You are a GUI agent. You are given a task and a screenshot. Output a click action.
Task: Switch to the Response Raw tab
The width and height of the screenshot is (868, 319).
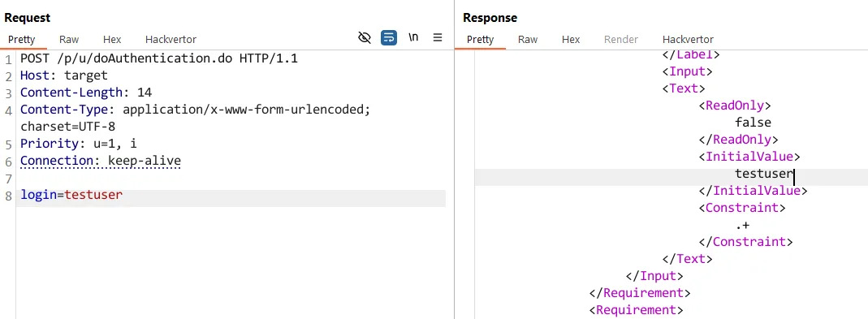pyautogui.click(x=528, y=39)
